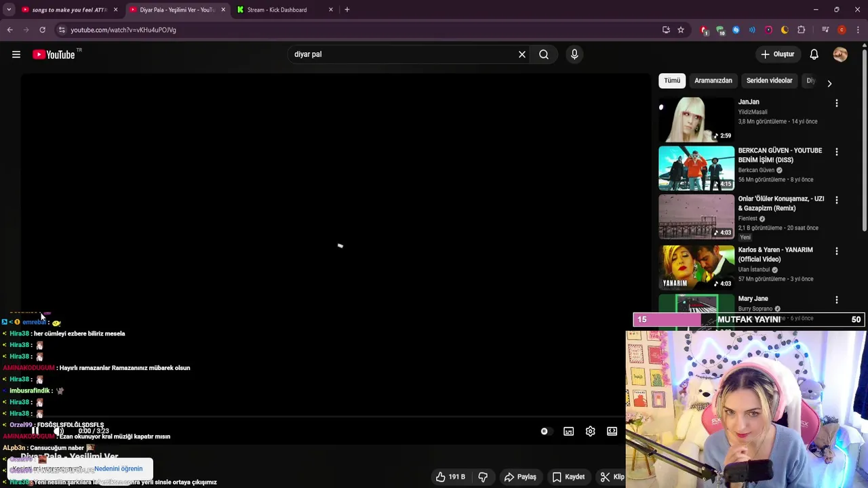The height and width of the screenshot is (488, 868).
Task: Select the Seriden videolar filter chip
Action: [769, 81]
